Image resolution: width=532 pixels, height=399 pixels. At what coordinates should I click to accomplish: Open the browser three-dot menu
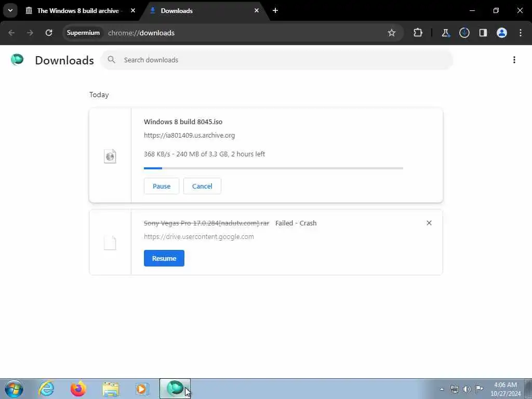(x=521, y=33)
